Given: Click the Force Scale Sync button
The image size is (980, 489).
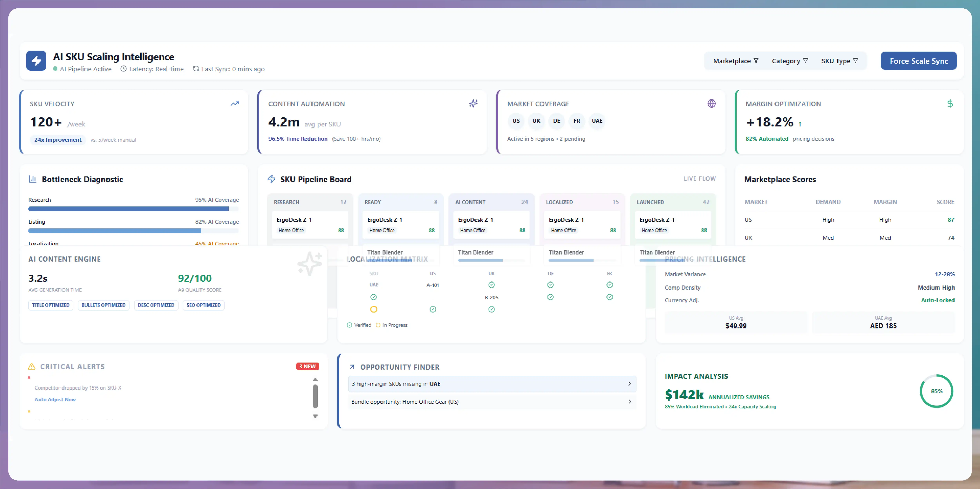Looking at the screenshot, I should pyautogui.click(x=918, y=61).
